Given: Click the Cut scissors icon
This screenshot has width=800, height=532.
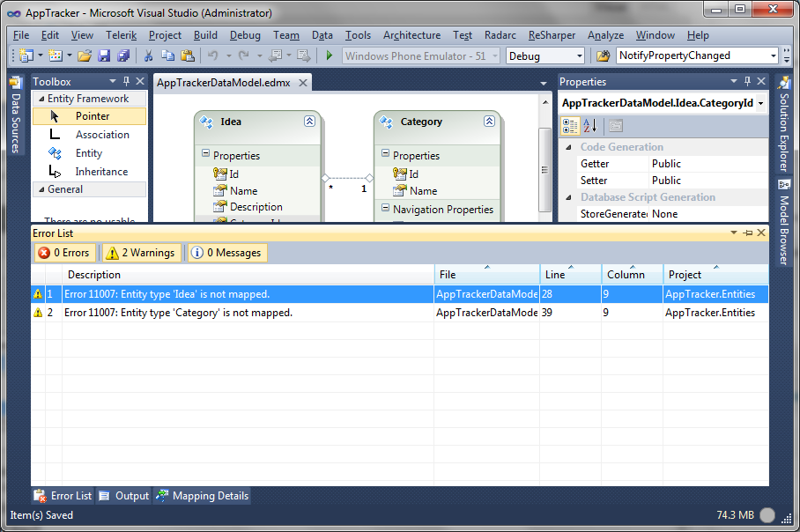Looking at the screenshot, I should coord(149,55).
